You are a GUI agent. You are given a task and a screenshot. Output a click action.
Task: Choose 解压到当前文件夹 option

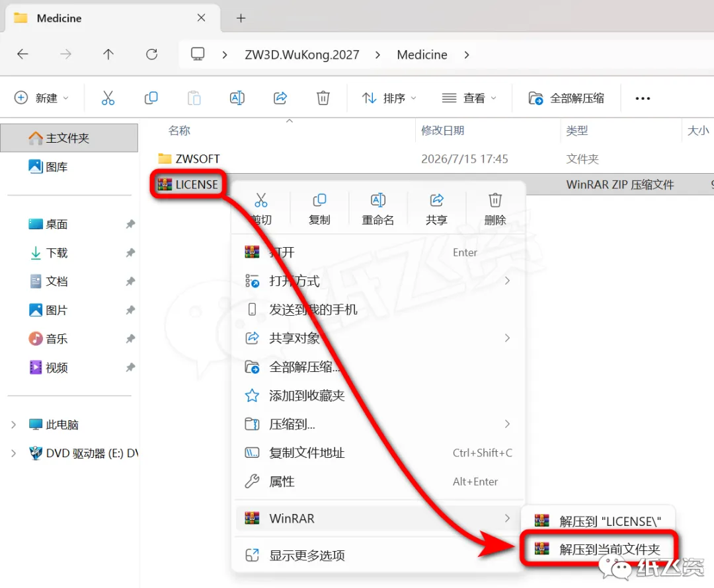point(598,549)
